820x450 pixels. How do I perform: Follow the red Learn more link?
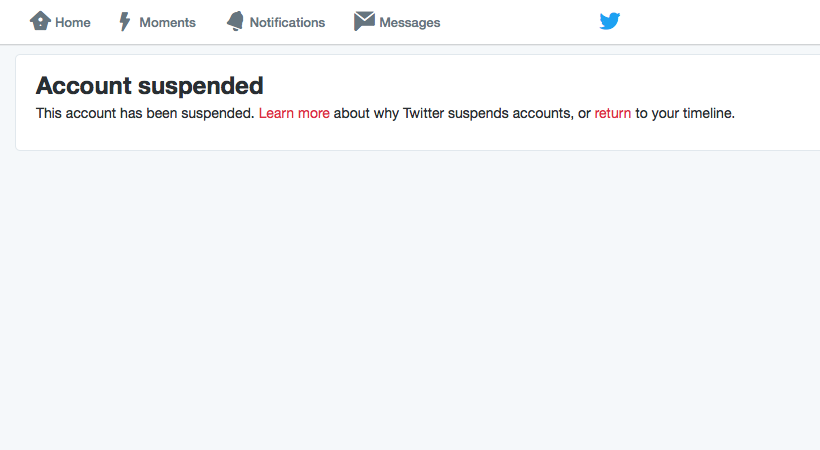coord(294,113)
